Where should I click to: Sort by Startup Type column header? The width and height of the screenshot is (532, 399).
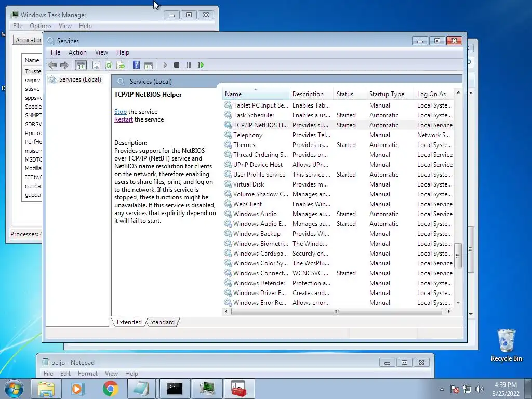pos(390,94)
